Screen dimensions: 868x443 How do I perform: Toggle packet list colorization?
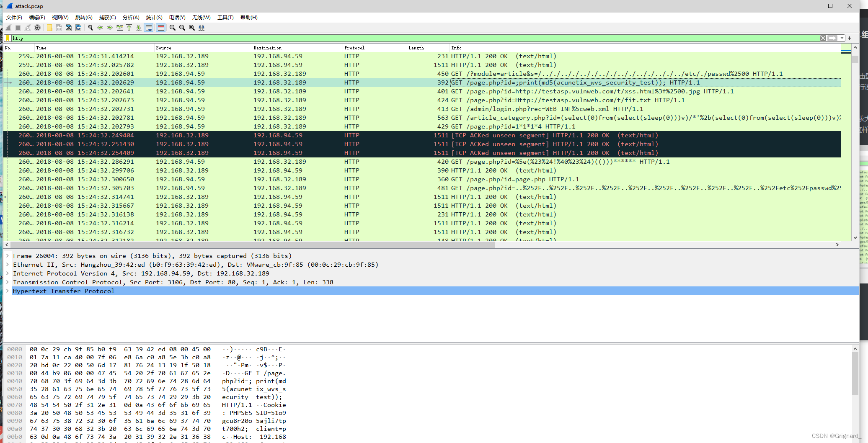160,28
